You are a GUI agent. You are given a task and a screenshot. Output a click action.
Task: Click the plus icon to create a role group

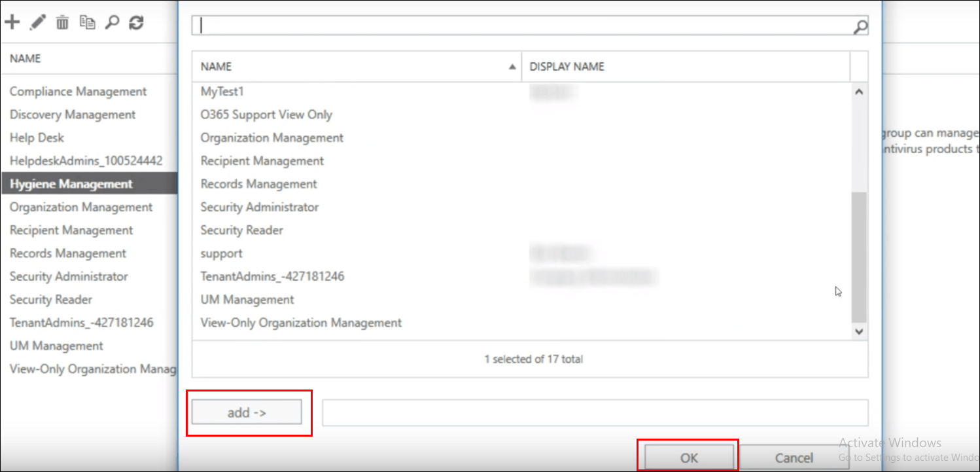[x=12, y=22]
